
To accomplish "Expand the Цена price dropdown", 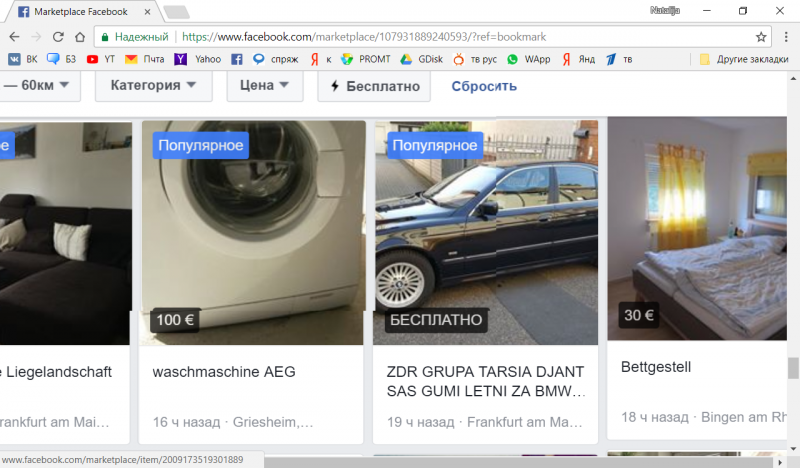I will pos(265,86).
